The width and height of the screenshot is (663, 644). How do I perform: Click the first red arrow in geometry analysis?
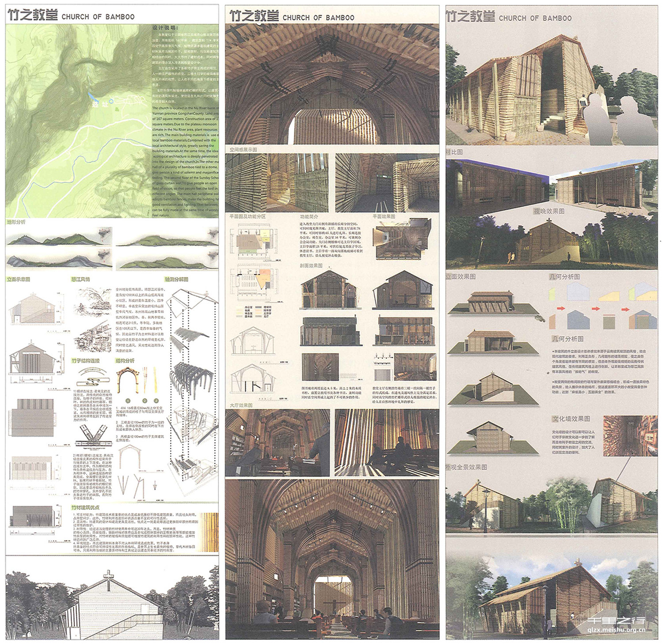562,308
